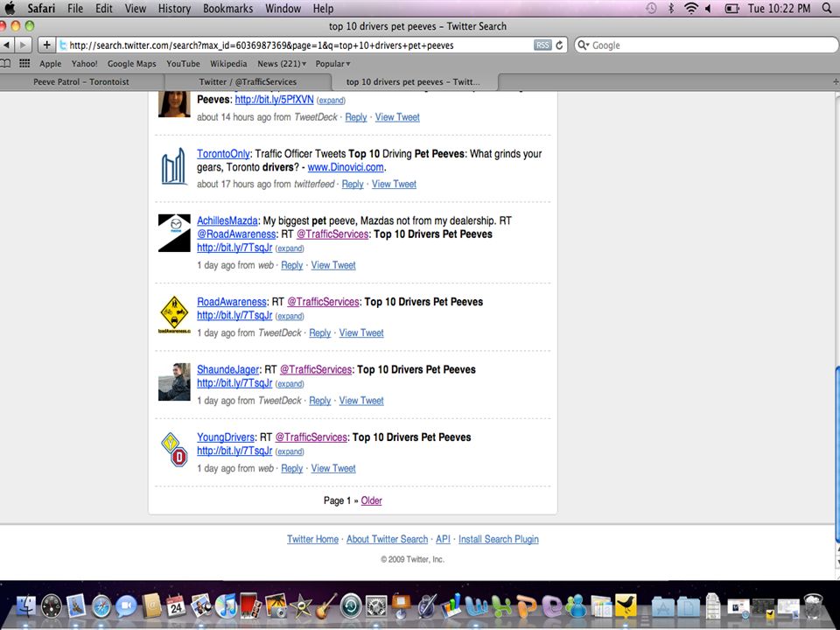Viewport: 840px width, 630px height.
Task: Reload the page with the refresh arrow
Action: coord(559,45)
